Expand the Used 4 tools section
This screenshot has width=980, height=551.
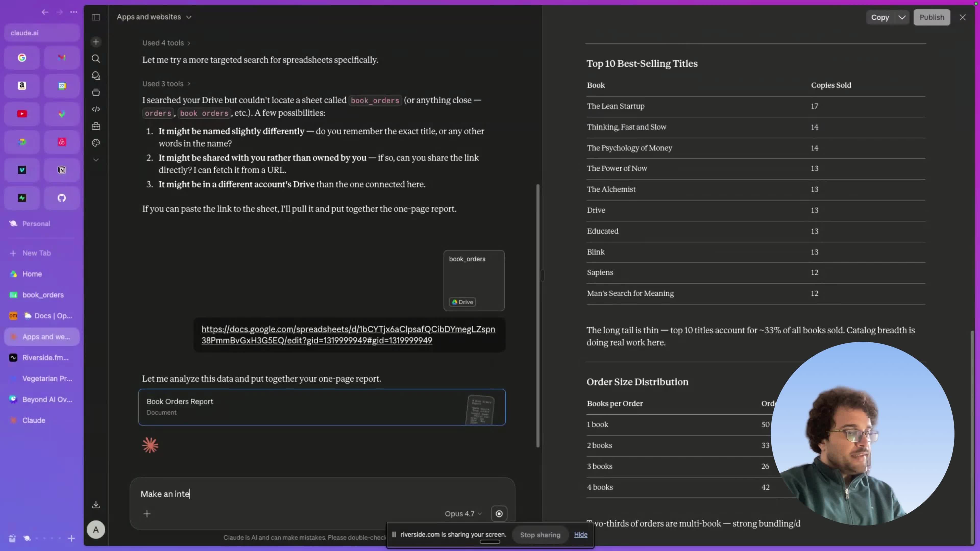[x=166, y=43]
